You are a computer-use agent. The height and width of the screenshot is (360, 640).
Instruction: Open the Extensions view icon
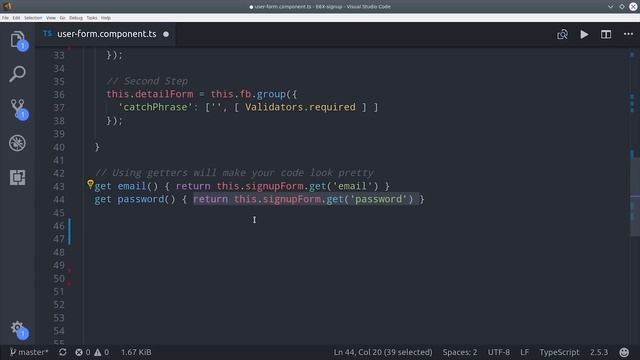pos(17,178)
